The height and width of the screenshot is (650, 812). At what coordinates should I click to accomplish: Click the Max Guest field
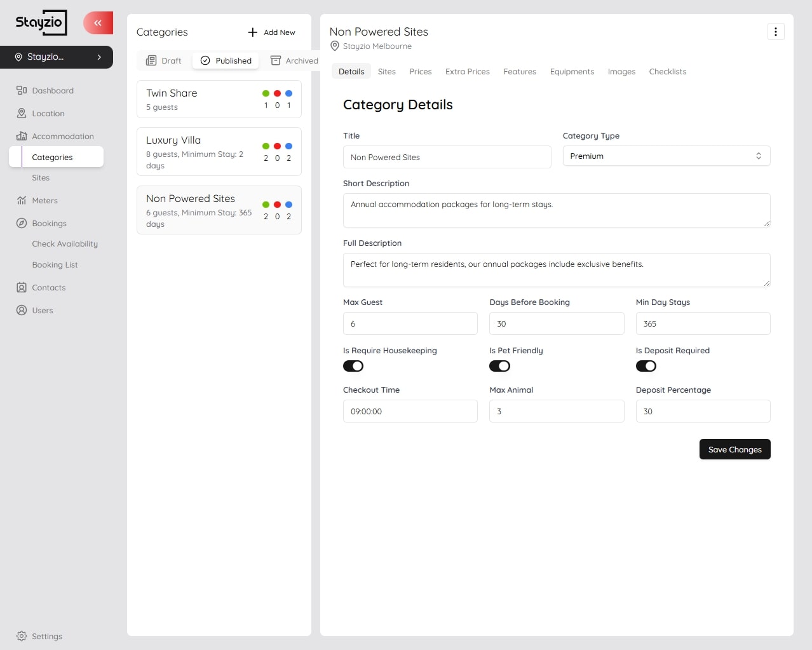[410, 323]
